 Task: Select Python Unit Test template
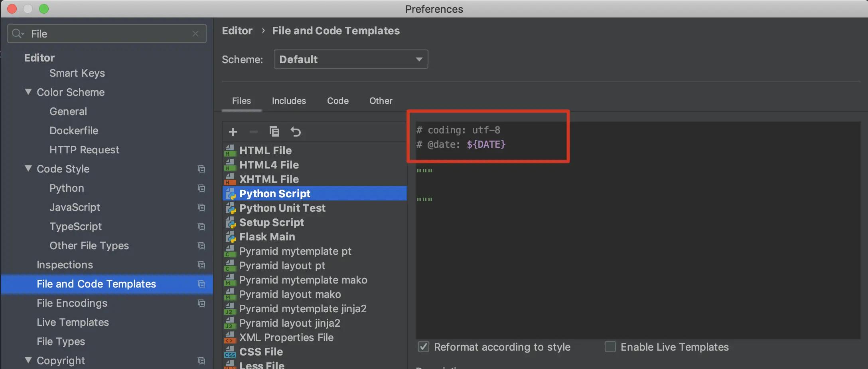coord(282,208)
